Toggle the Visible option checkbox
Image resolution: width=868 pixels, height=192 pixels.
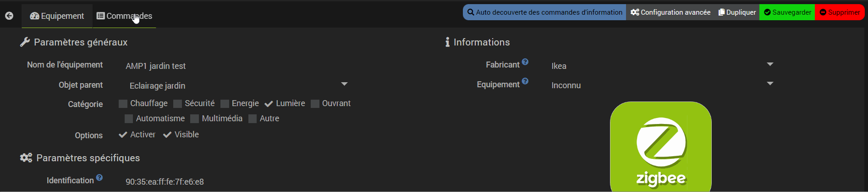[x=167, y=135]
